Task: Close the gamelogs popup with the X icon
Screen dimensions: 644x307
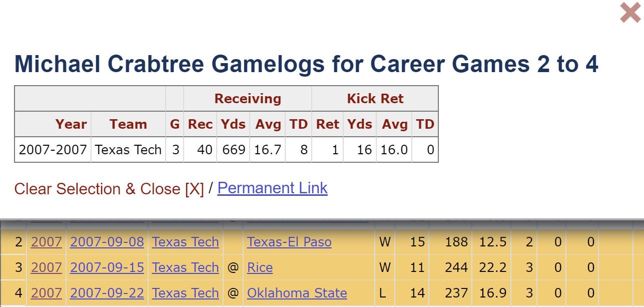Action: click(x=629, y=13)
